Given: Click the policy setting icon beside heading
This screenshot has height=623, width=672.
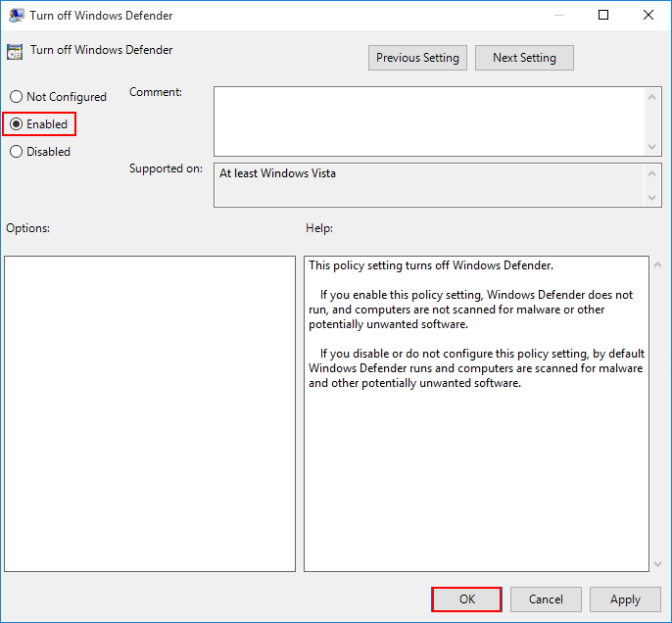Looking at the screenshot, I should point(15,51).
